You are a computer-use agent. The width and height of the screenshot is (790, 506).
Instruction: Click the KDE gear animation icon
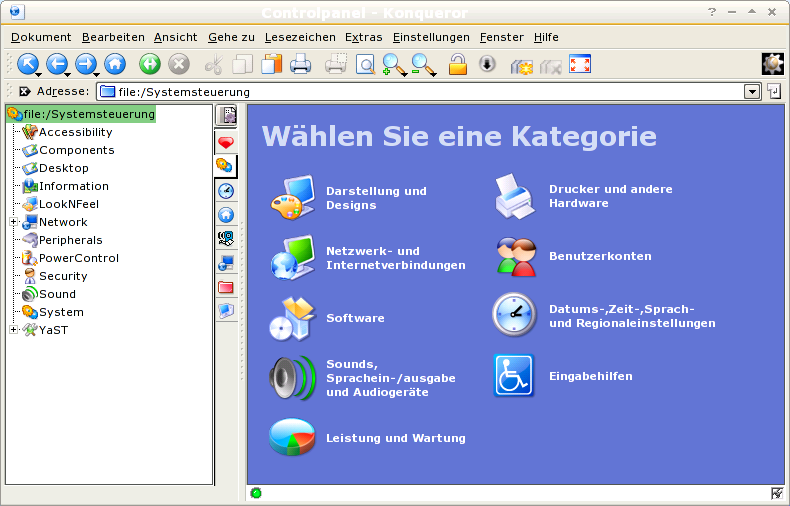(x=772, y=64)
